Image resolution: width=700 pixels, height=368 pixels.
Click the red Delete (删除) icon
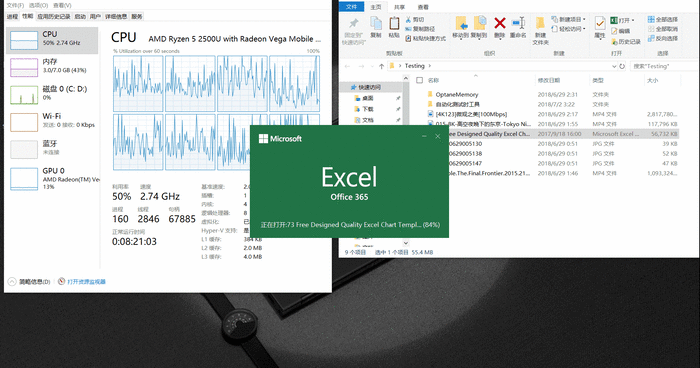coord(500,23)
